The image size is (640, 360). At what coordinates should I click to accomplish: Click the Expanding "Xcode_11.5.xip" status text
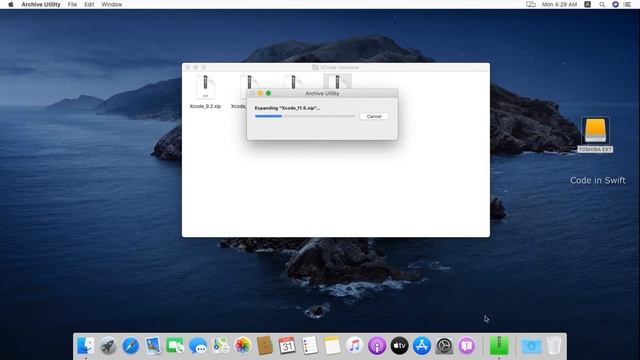[x=287, y=108]
